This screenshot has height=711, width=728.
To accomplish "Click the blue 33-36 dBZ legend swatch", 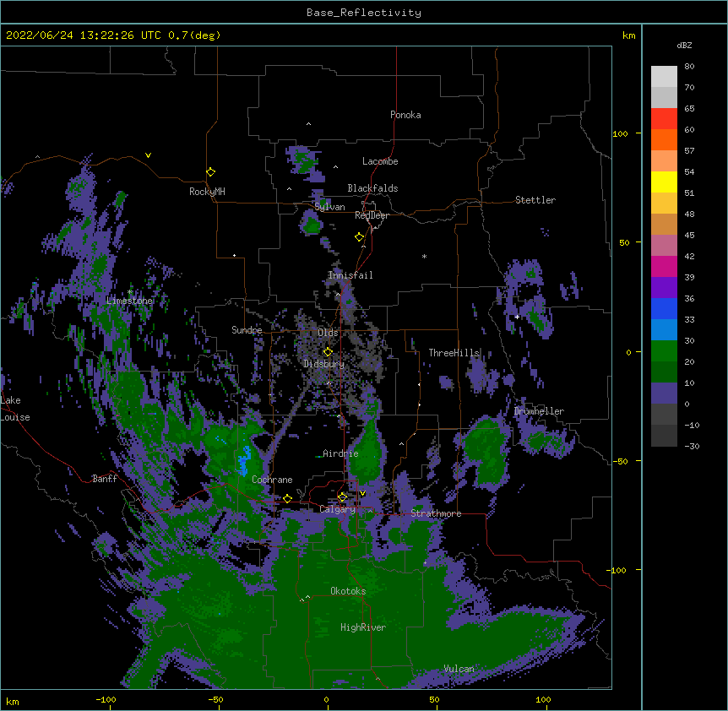I will point(664,308).
